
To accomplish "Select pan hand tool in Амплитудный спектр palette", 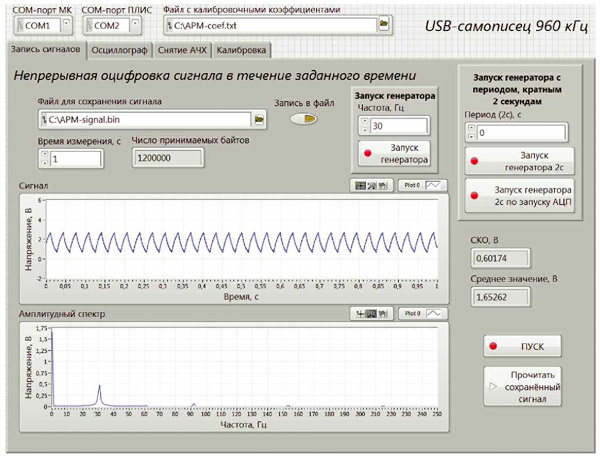I will coord(383,313).
